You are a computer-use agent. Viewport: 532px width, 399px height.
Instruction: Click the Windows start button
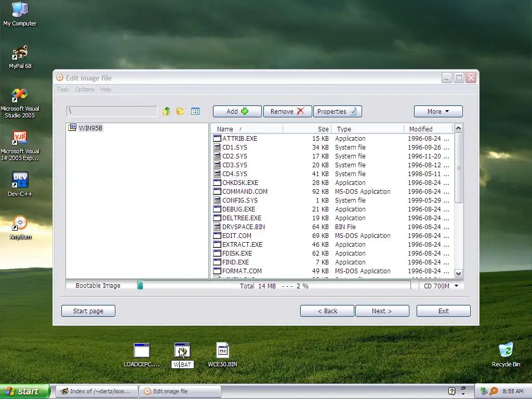(x=25, y=391)
